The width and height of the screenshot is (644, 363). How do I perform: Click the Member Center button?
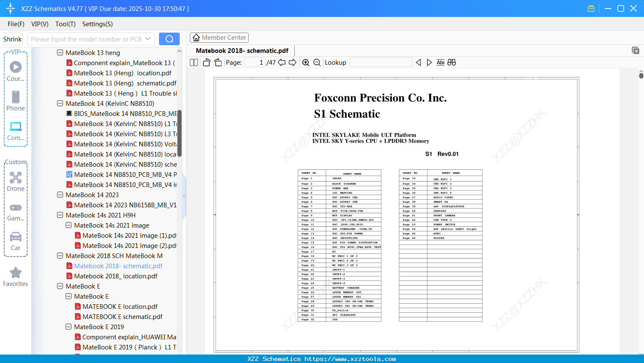click(219, 38)
